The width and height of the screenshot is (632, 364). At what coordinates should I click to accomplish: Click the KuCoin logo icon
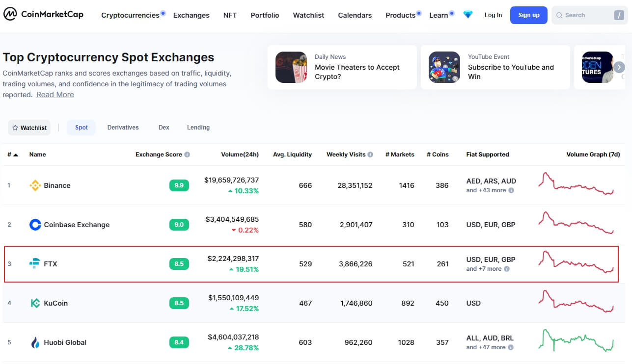click(x=35, y=303)
